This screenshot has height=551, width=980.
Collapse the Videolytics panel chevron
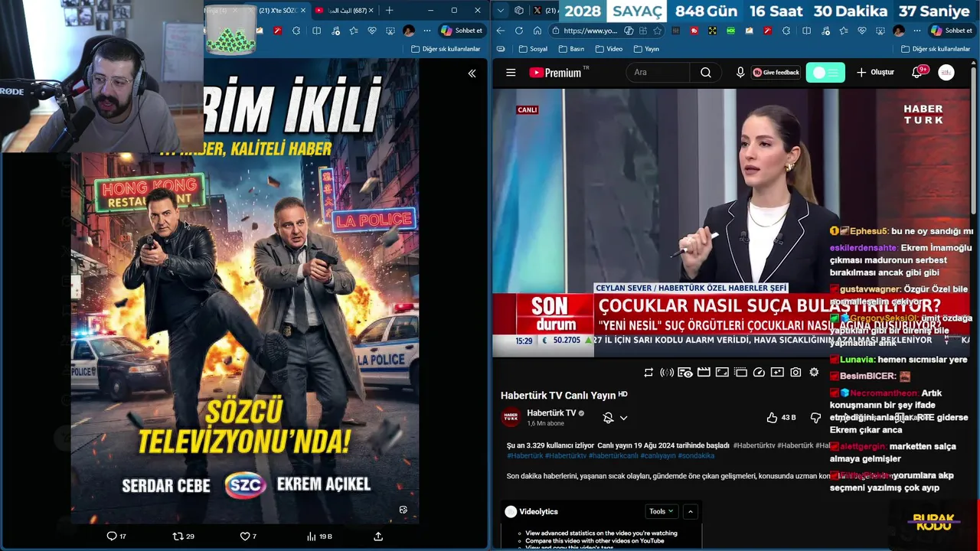click(x=690, y=511)
